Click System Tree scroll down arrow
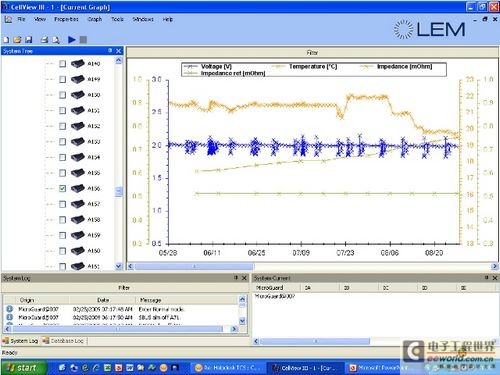500x375 pixels. coord(119,266)
